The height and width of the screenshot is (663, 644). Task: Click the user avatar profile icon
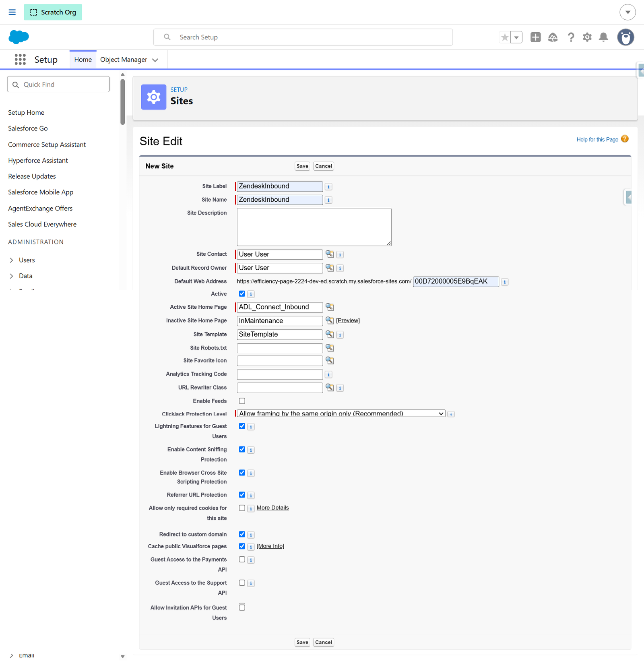626,37
